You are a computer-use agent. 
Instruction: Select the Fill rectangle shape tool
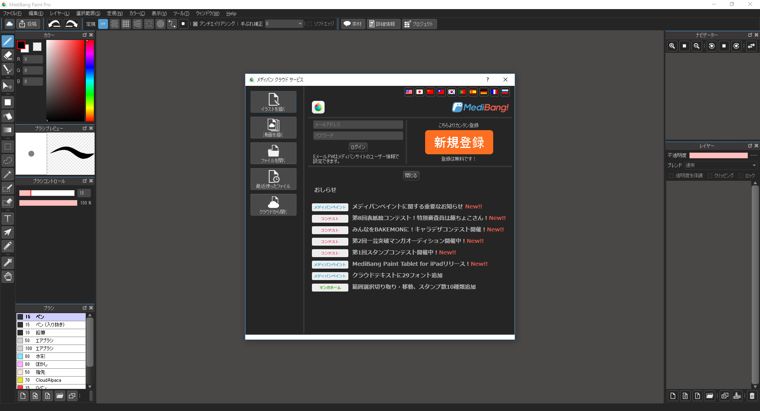tap(7, 102)
